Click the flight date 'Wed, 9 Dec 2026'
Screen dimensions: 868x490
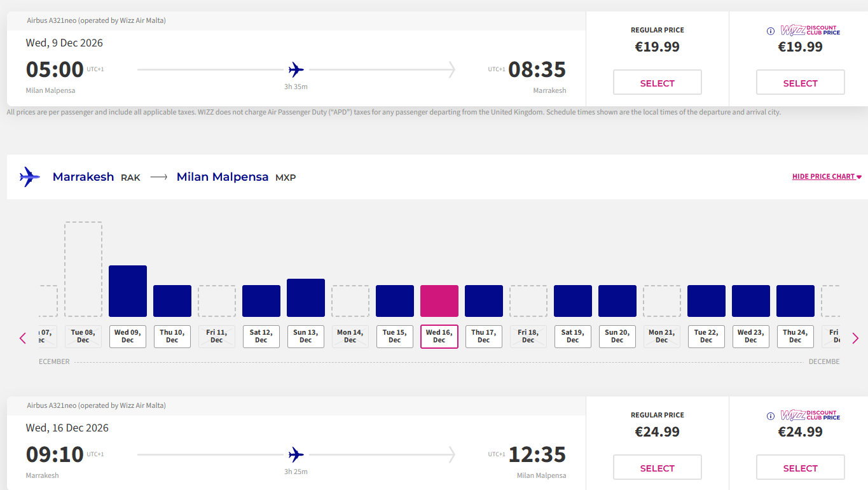point(64,43)
